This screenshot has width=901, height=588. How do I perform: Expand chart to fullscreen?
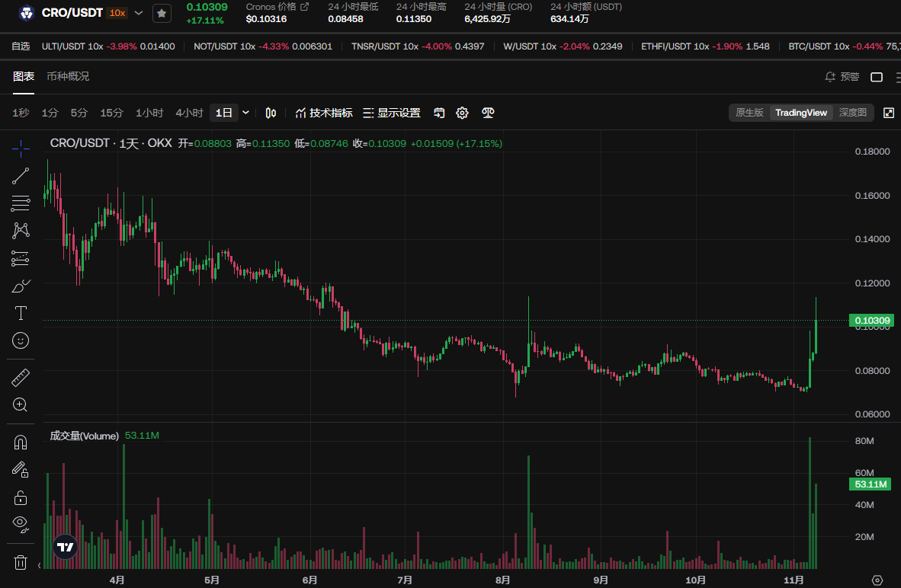click(888, 113)
